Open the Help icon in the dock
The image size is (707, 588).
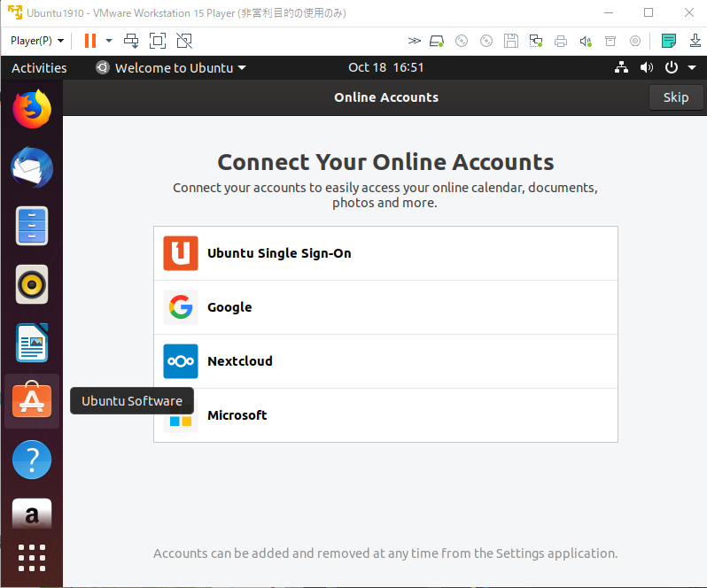(32, 460)
